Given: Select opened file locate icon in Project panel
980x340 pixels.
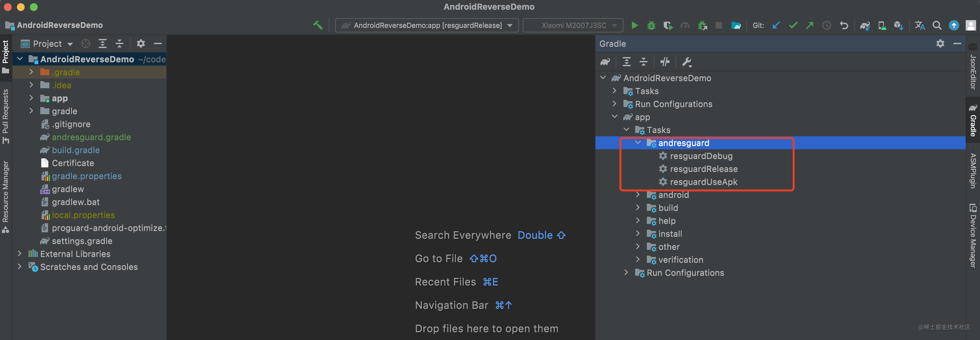Looking at the screenshot, I should coord(86,44).
